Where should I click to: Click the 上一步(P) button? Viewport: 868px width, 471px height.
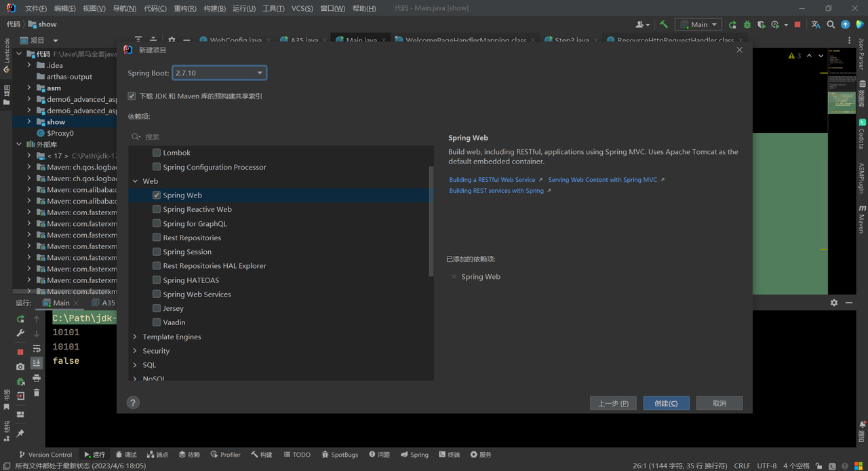point(613,403)
